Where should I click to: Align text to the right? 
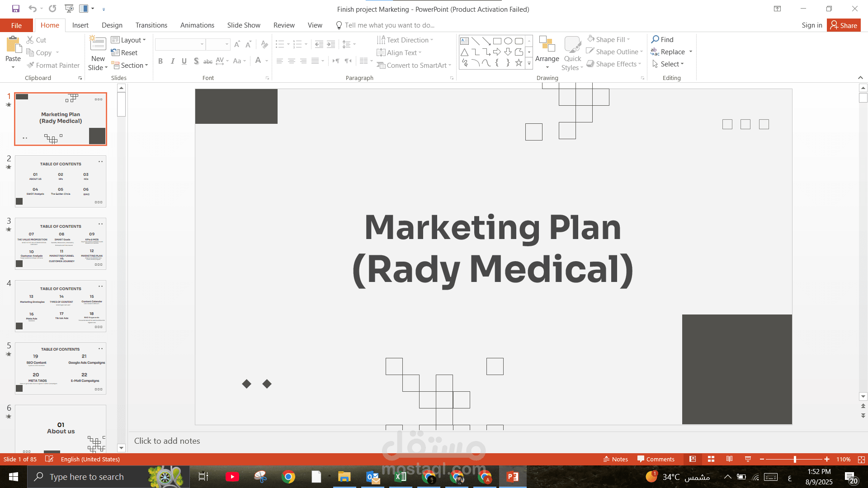[303, 61]
